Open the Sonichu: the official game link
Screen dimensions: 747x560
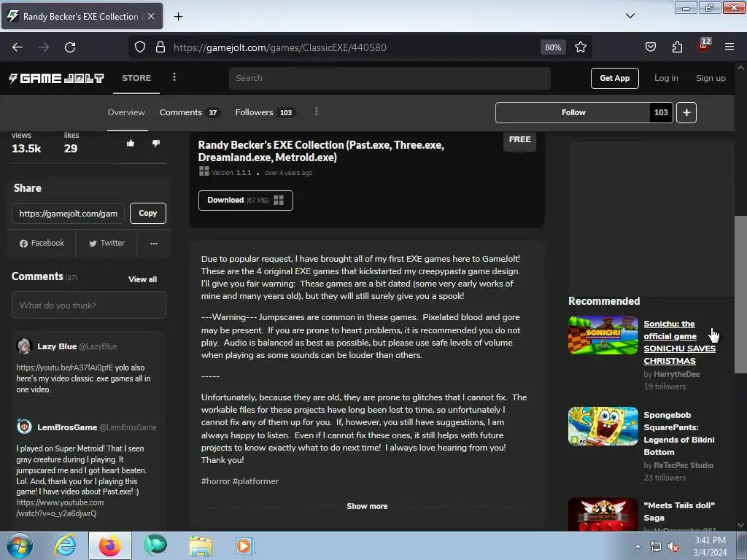(x=679, y=343)
